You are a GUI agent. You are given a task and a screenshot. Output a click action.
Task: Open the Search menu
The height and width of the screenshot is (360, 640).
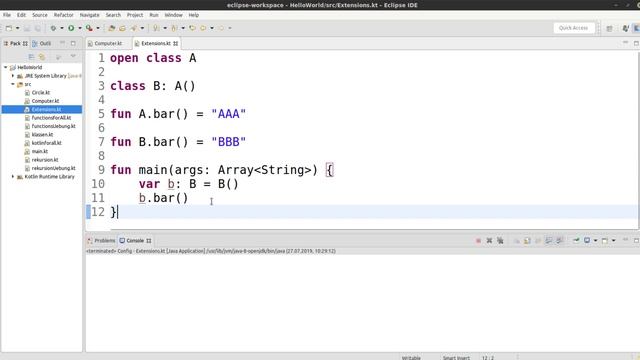click(x=113, y=15)
